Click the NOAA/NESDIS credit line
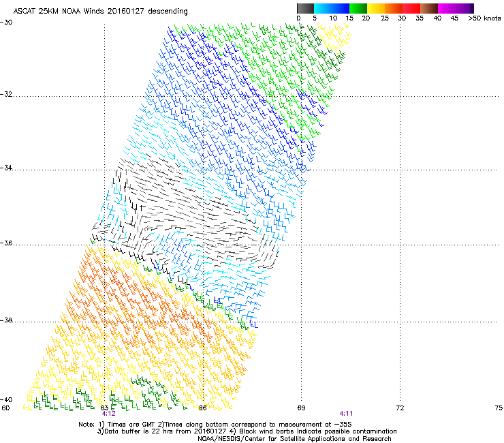The height and width of the screenshot is (443, 504). point(294,439)
